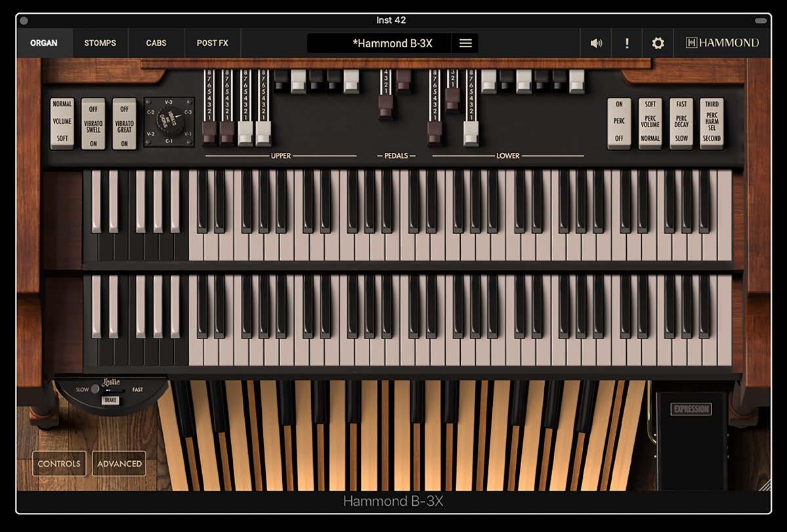Click the third lower drawbar white handle
This screenshot has width=787, height=532.
coord(471,133)
